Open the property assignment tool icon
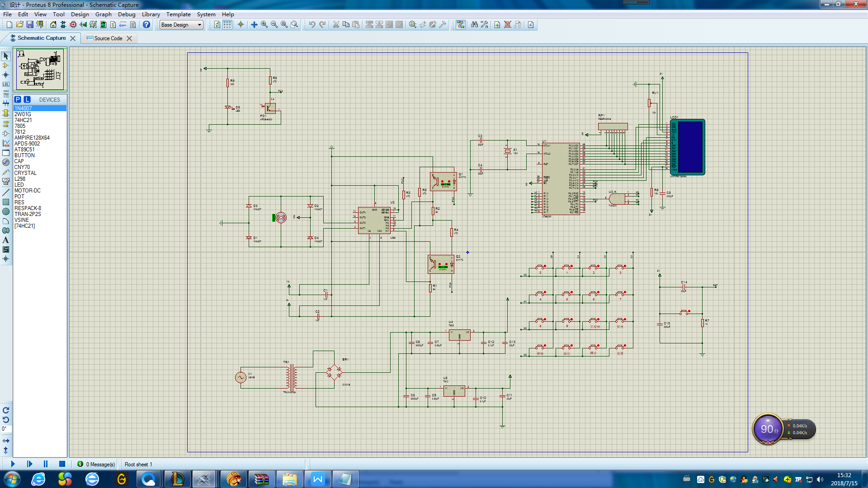This screenshot has width=868, height=488. pyautogui.click(x=484, y=25)
